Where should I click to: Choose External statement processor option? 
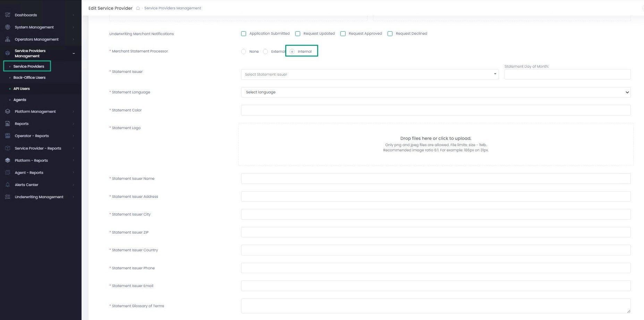[x=265, y=51]
